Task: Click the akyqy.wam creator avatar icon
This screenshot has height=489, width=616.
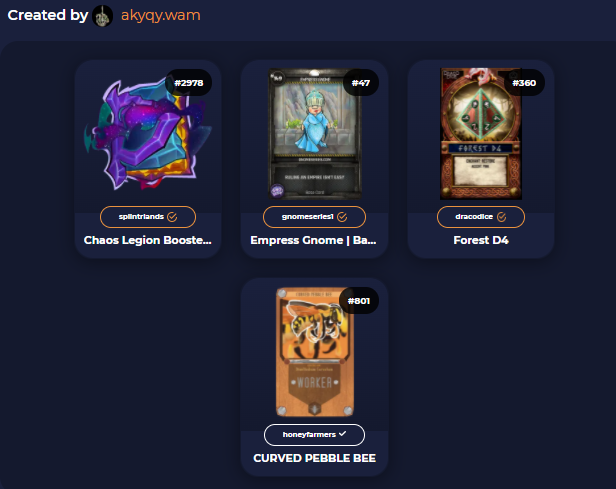Action: click(x=103, y=16)
